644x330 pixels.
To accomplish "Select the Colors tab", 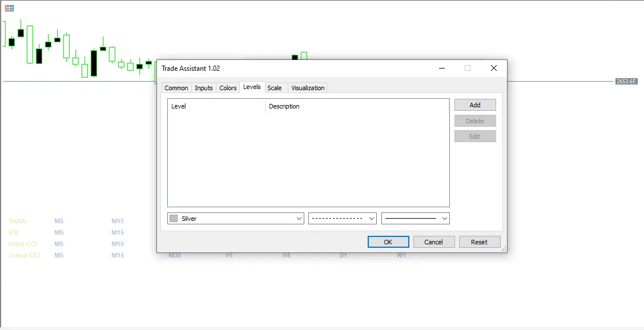I will coord(228,88).
